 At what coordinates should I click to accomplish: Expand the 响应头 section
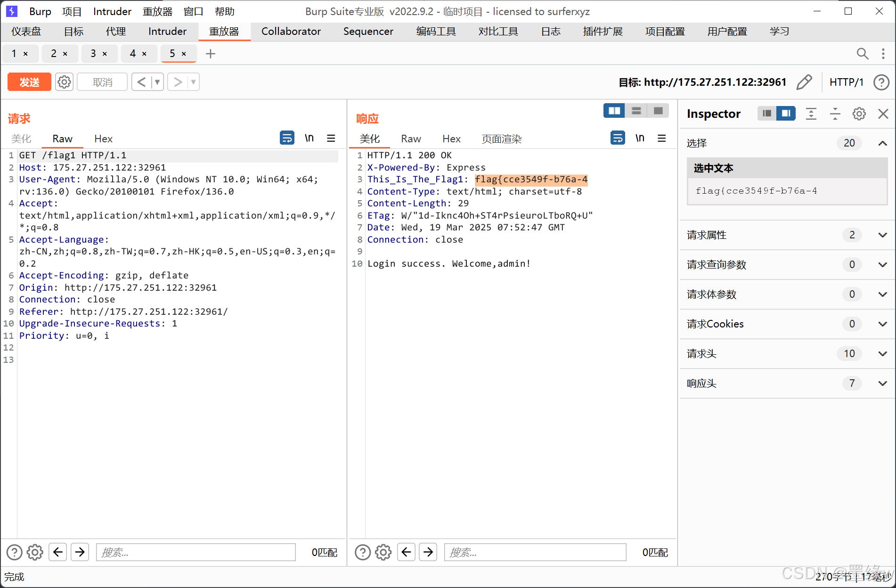click(882, 383)
